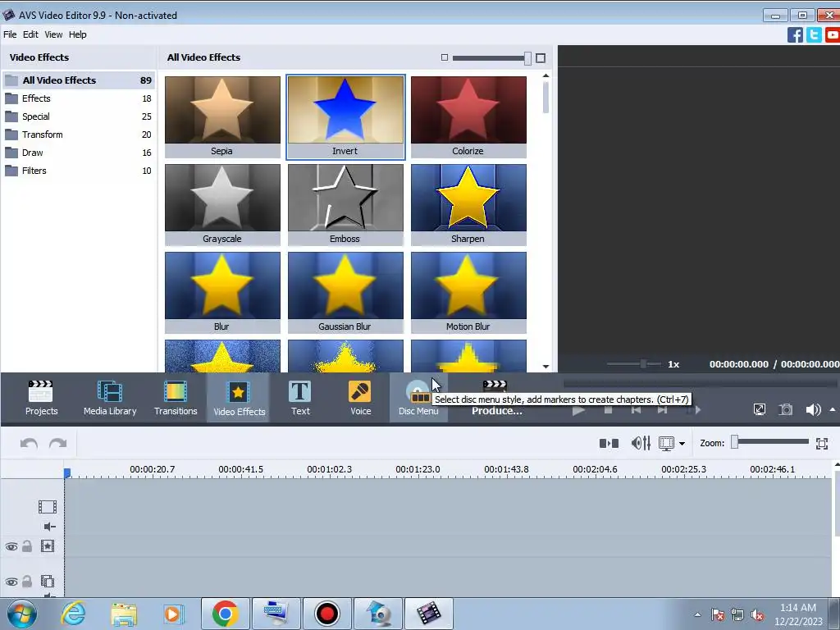
Task: Click the video effects track star icon
Action: (47, 546)
